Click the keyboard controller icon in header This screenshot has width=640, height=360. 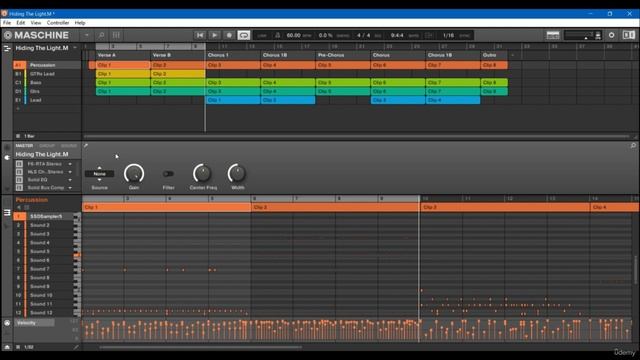tap(553, 36)
